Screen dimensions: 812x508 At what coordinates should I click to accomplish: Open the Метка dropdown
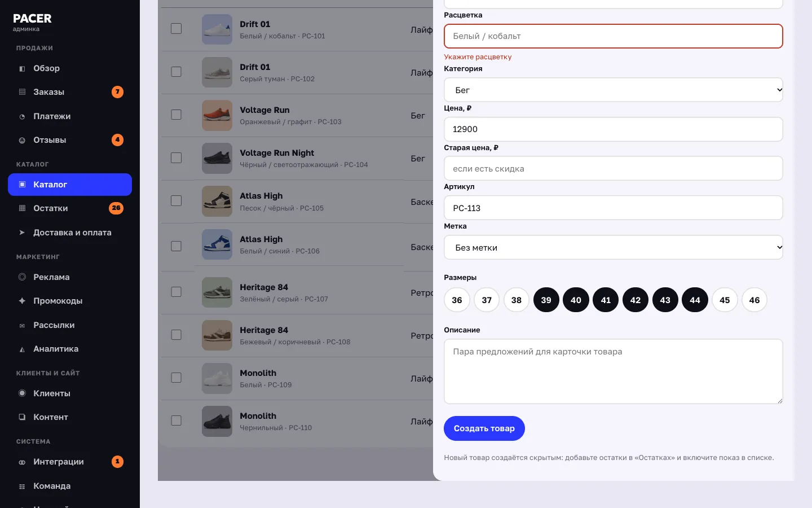pos(614,247)
